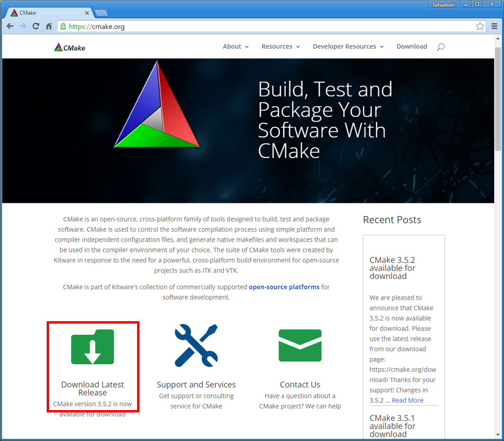504x441 pixels.
Task: Click the vertical scrollbar thumb
Action: (x=498, y=100)
